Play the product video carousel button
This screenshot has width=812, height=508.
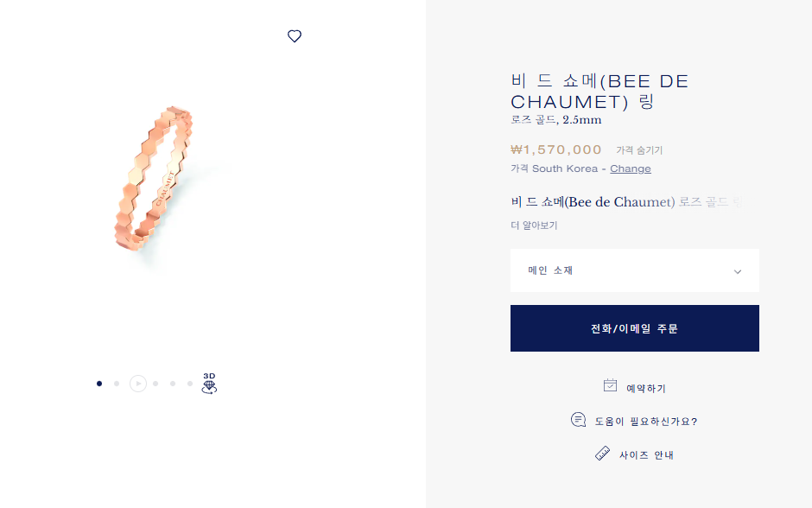click(x=137, y=384)
